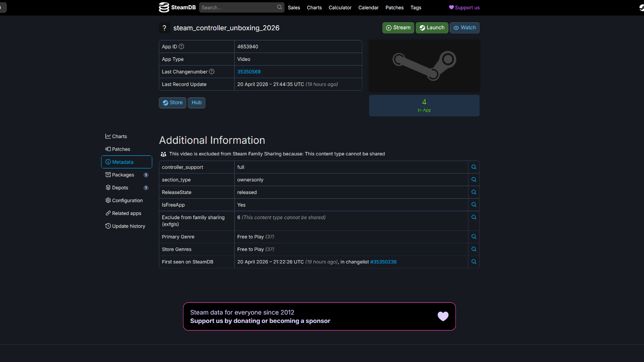
Task: Click the Steam account icon in the header's far corner
Action: (x=641, y=7)
